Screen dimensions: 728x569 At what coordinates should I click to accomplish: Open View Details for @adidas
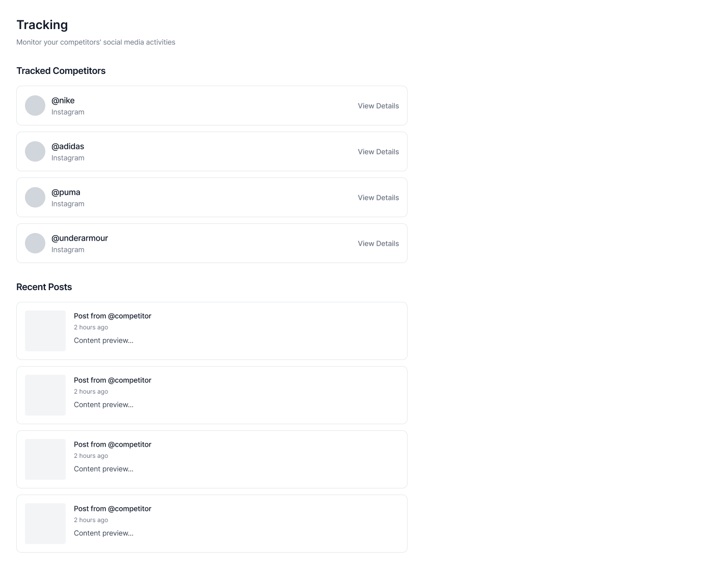[378, 152]
